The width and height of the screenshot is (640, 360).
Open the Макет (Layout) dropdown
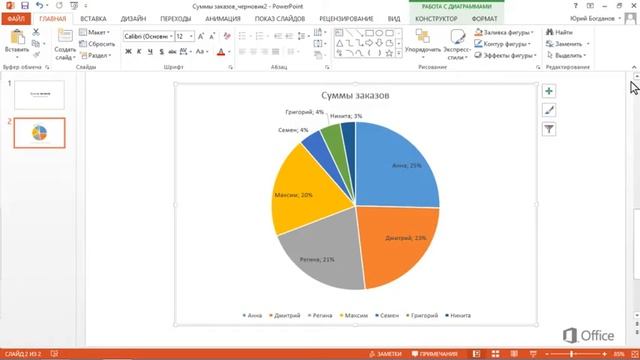tap(95, 32)
